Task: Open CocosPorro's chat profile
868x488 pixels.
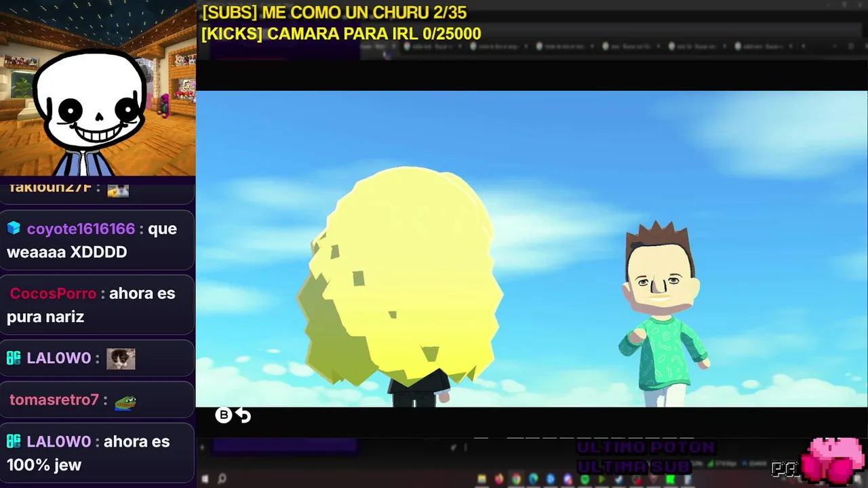Action: pos(53,293)
